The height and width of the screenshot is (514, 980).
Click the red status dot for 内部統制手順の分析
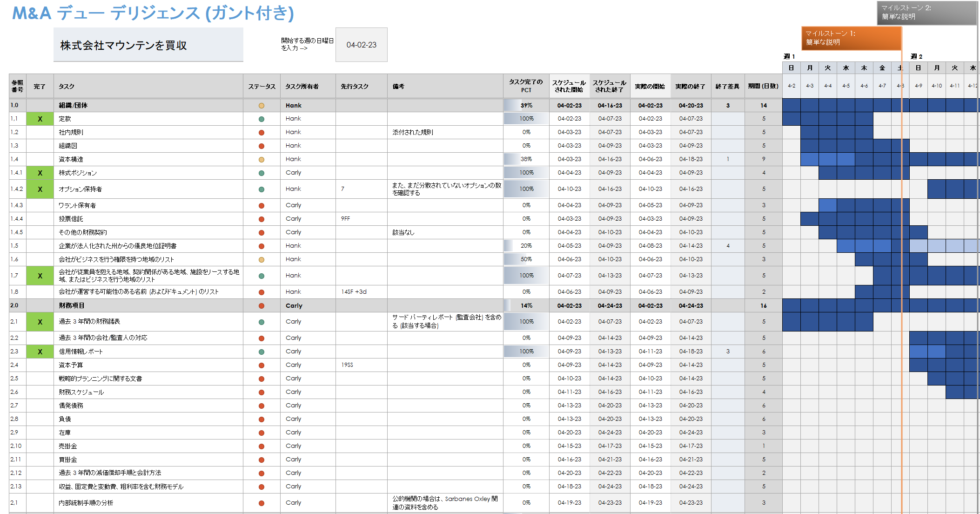(262, 503)
